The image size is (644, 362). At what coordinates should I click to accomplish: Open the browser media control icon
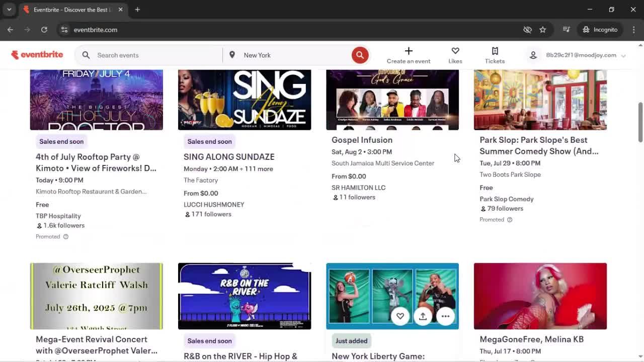click(x=567, y=30)
